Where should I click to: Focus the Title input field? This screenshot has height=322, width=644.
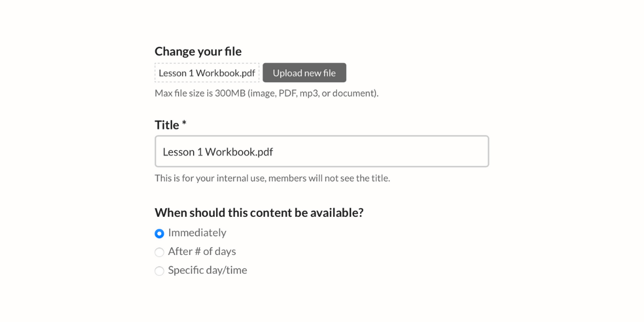pos(322,151)
